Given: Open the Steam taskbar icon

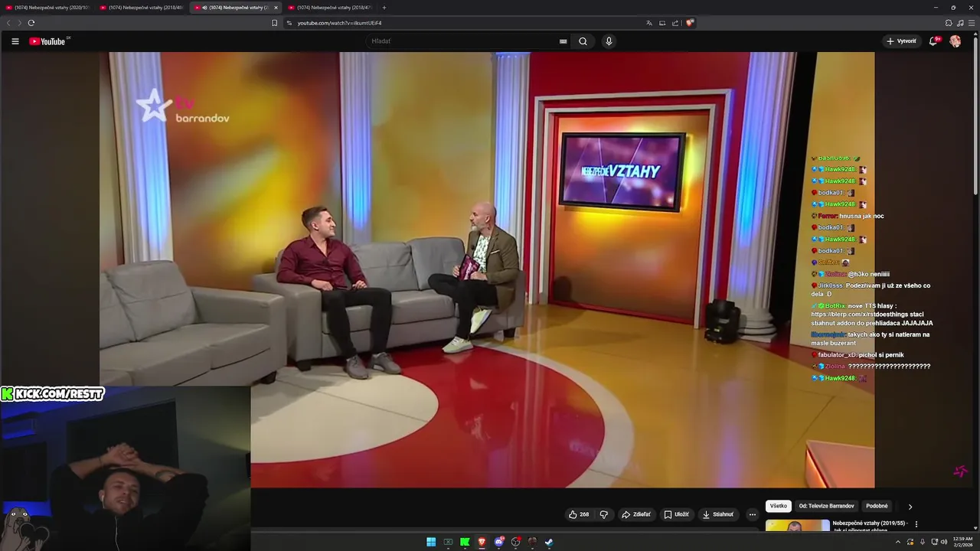Looking at the screenshot, I should pos(549,542).
